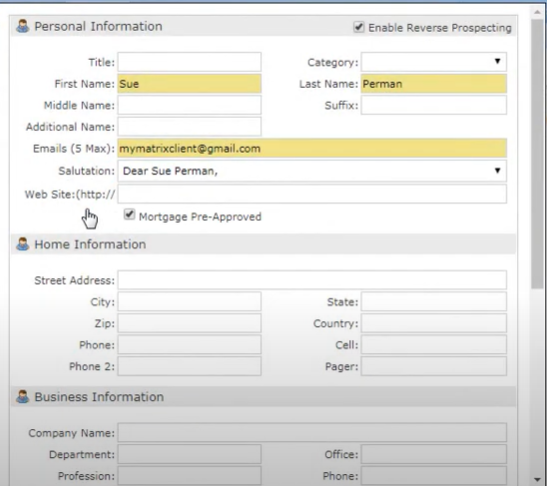Click the Last Name field with Perman

click(x=434, y=84)
